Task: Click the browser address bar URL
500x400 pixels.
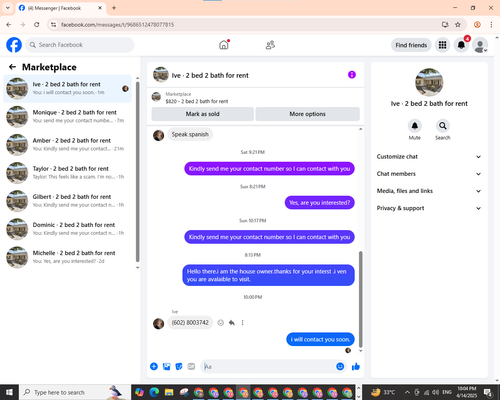Action: click(117, 25)
